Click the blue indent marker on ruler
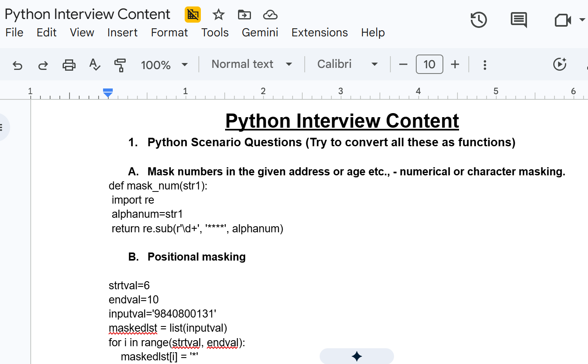588x364 pixels. tap(107, 93)
